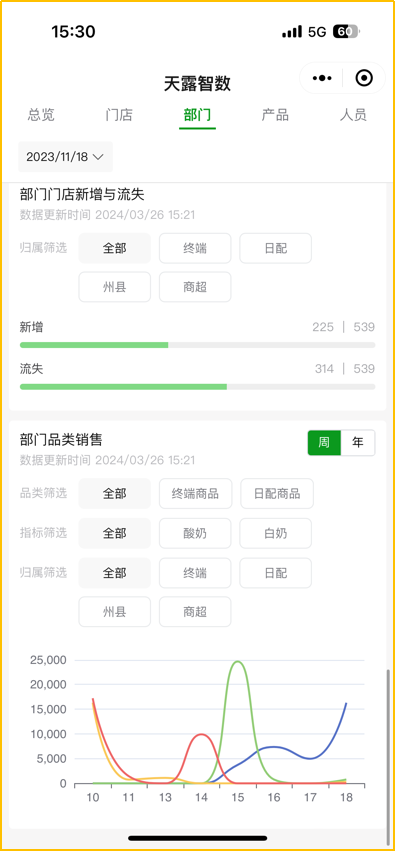Screen dimensions: 396x852
Task: Switch to the 总览 tab
Action: click(x=41, y=115)
